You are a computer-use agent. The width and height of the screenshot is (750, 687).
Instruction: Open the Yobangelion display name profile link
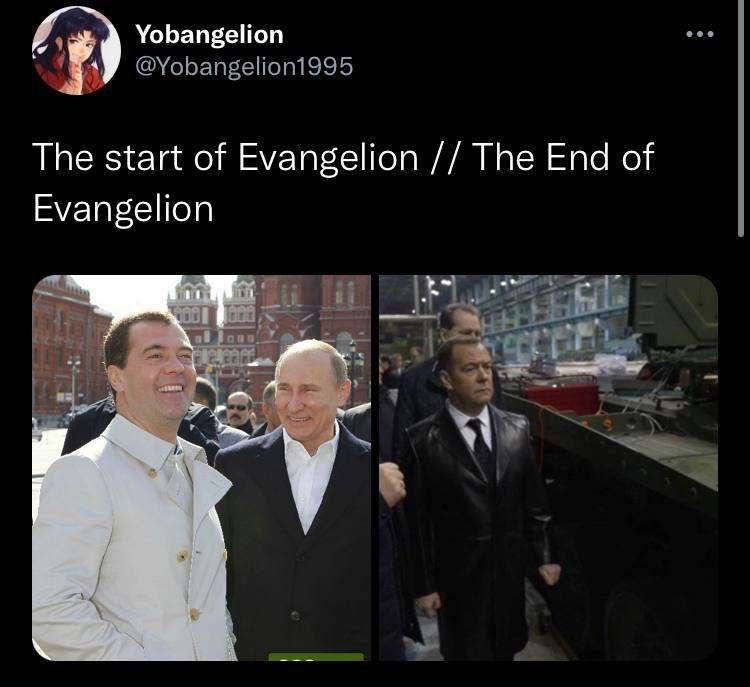(x=210, y=34)
